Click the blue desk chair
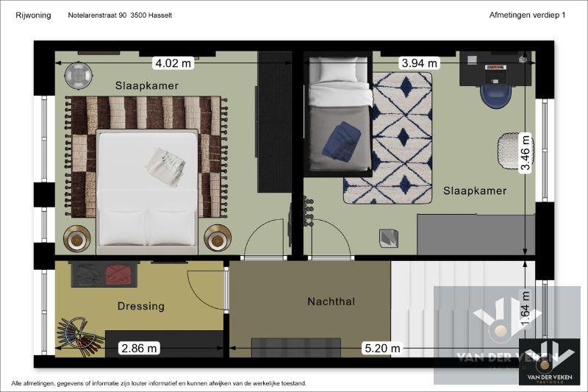This screenshot has width=588, height=392. coord(497,96)
